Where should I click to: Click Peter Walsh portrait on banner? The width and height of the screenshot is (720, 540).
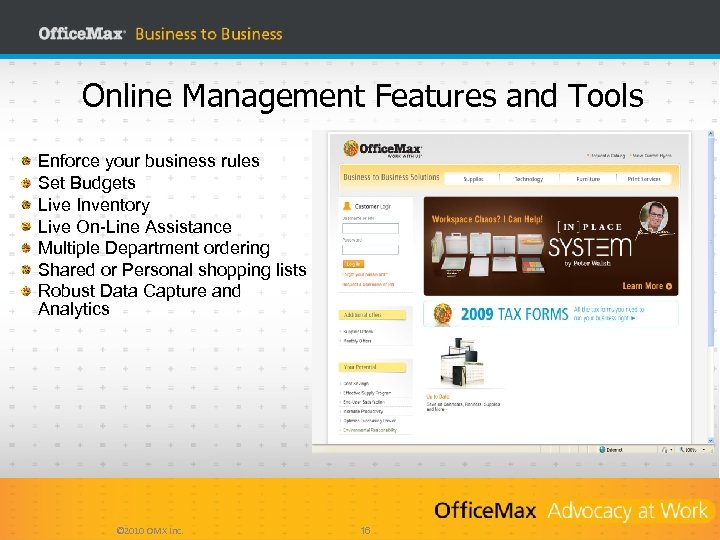[x=653, y=217]
